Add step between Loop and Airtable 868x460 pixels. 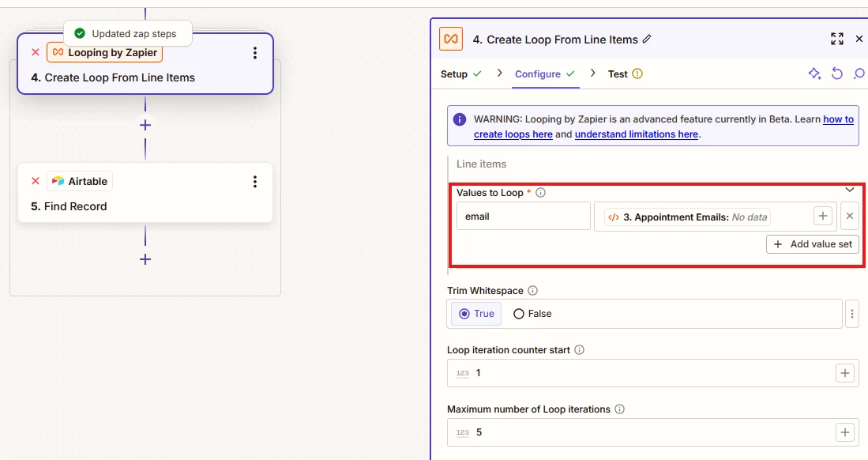145,125
